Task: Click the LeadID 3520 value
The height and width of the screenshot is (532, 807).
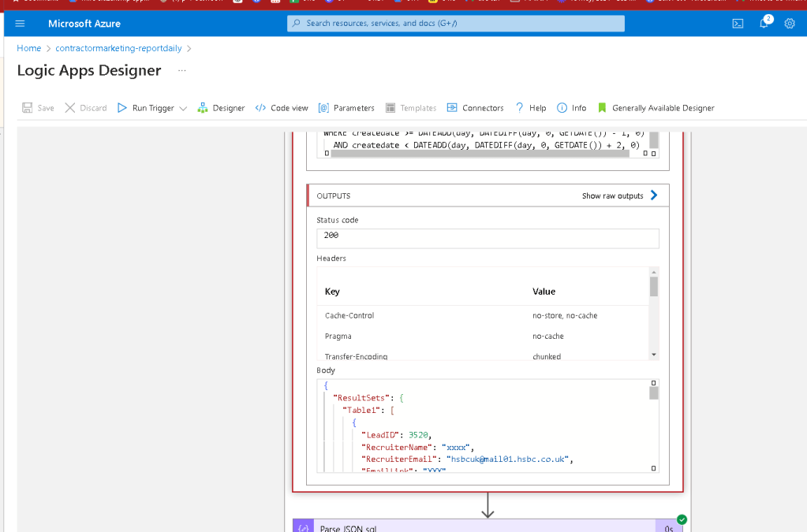Action: pos(418,435)
